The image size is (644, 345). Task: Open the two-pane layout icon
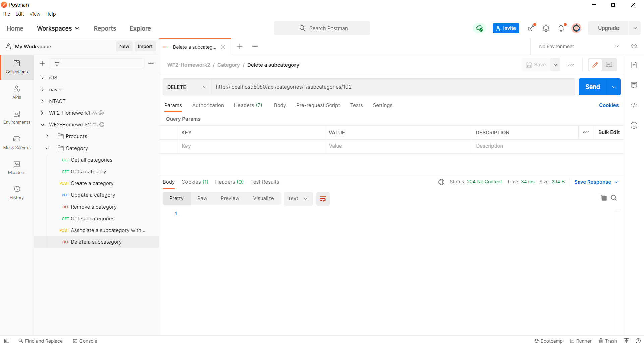click(x=626, y=341)
